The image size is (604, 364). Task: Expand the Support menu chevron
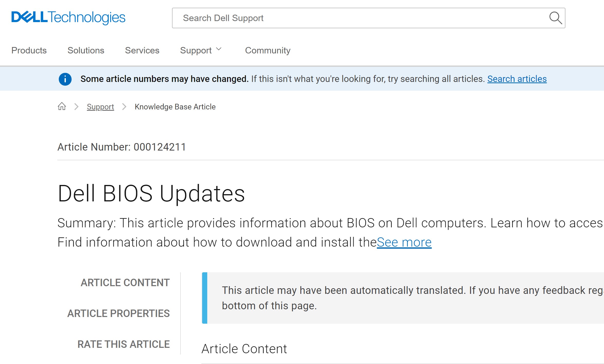click(219, 49)
